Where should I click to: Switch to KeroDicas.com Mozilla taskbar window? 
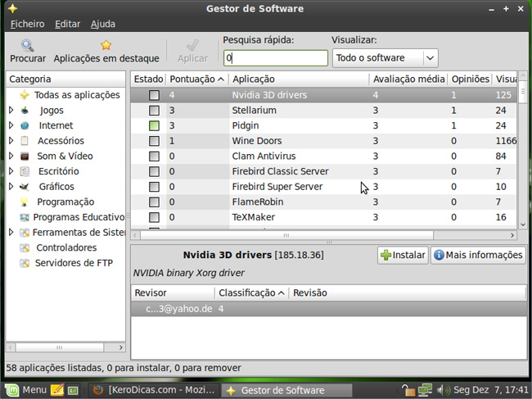(154, 390)
